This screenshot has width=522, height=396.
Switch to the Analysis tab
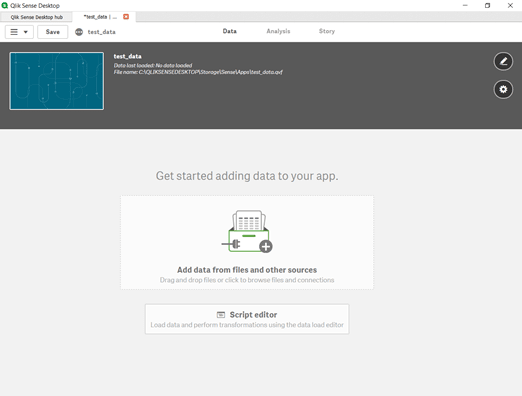click(x=278, y=31)
